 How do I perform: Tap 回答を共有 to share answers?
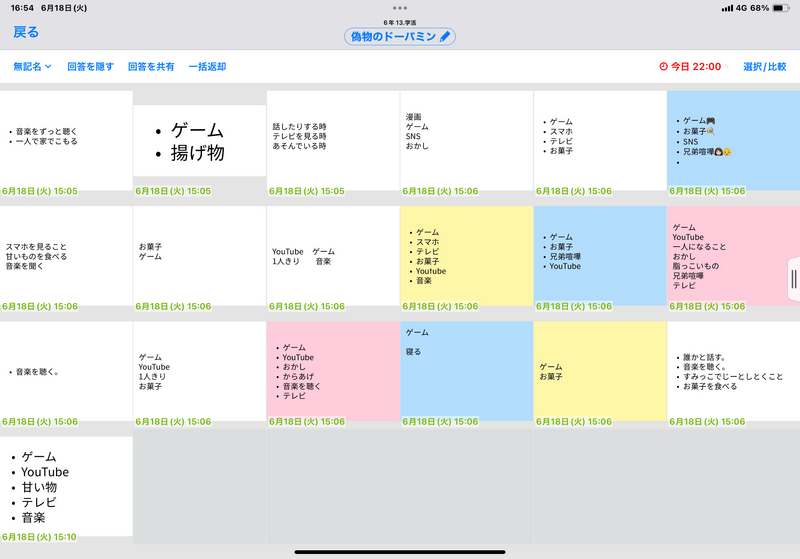(151, 67)
